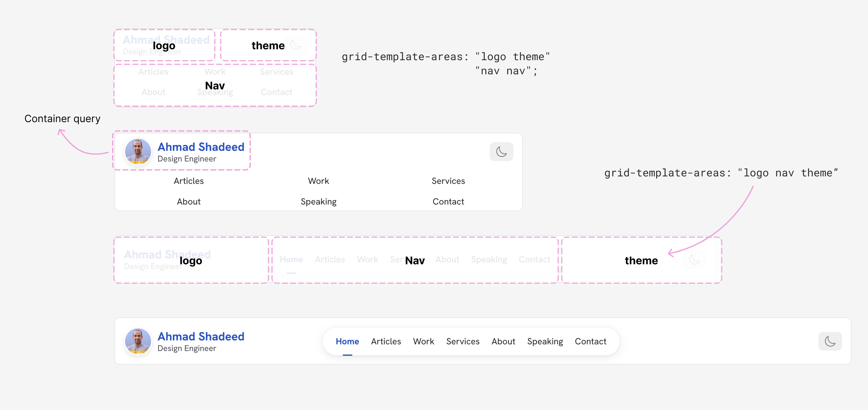This screenshot has width=868, height=410.
Task: Click Services link in the stacked header grid
Action: click(x=448, y=181)
